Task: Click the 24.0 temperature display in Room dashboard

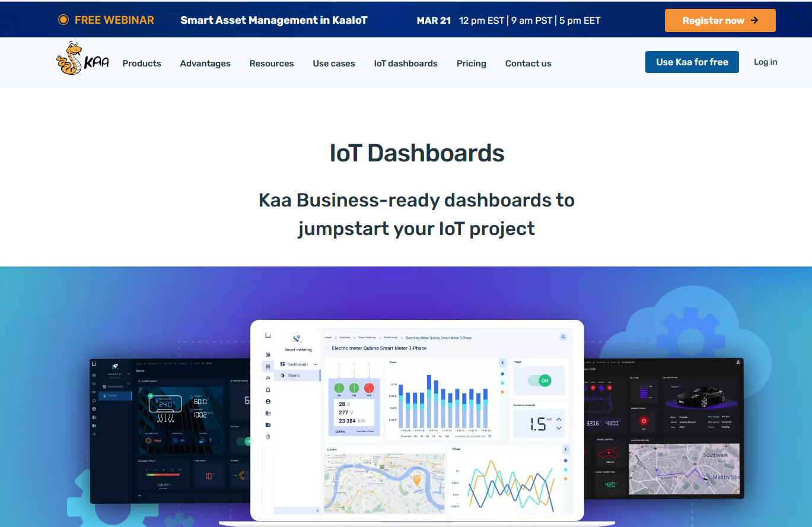Action: 165,404
